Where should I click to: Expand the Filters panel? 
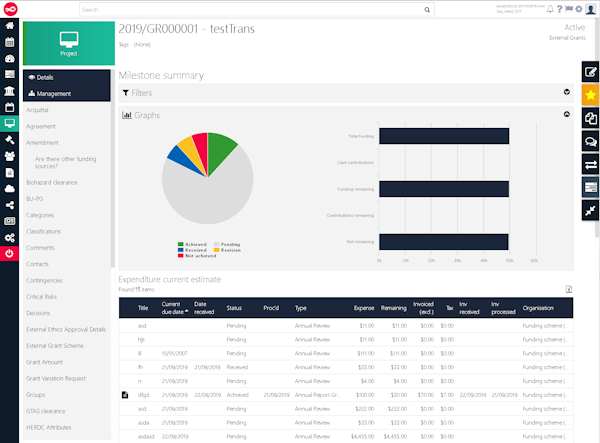click(567, 92)
